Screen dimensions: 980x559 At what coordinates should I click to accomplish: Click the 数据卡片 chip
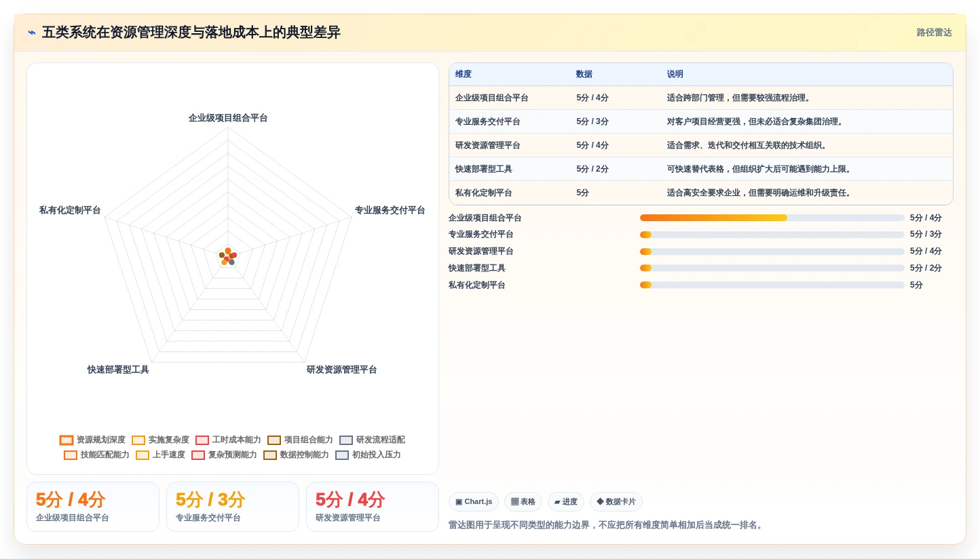616,502
